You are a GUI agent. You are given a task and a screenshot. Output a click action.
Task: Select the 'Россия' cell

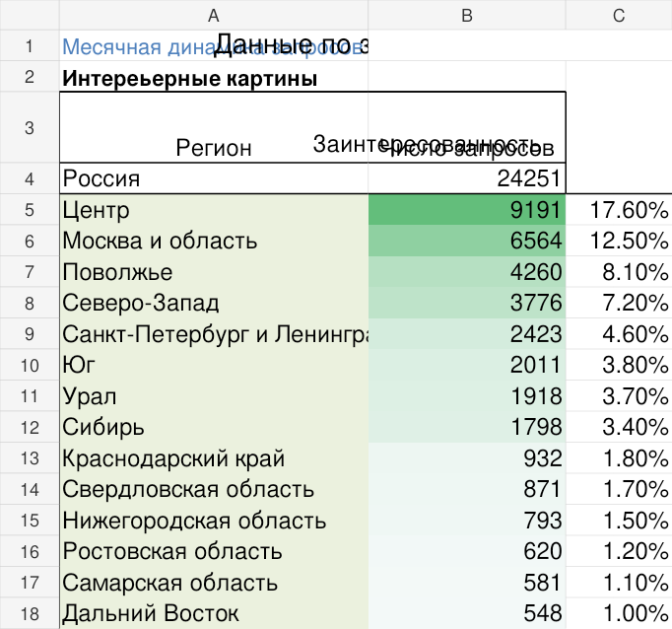coord(214,177)
